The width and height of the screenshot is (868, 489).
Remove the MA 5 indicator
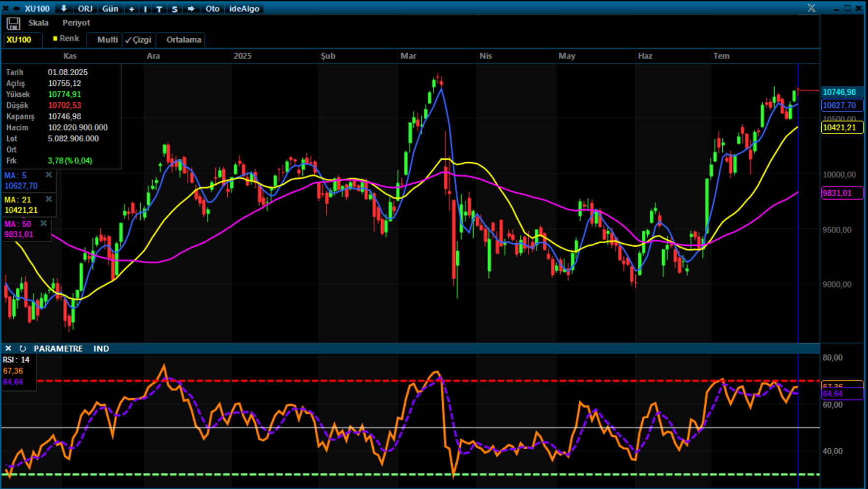(x=49, y=175)
